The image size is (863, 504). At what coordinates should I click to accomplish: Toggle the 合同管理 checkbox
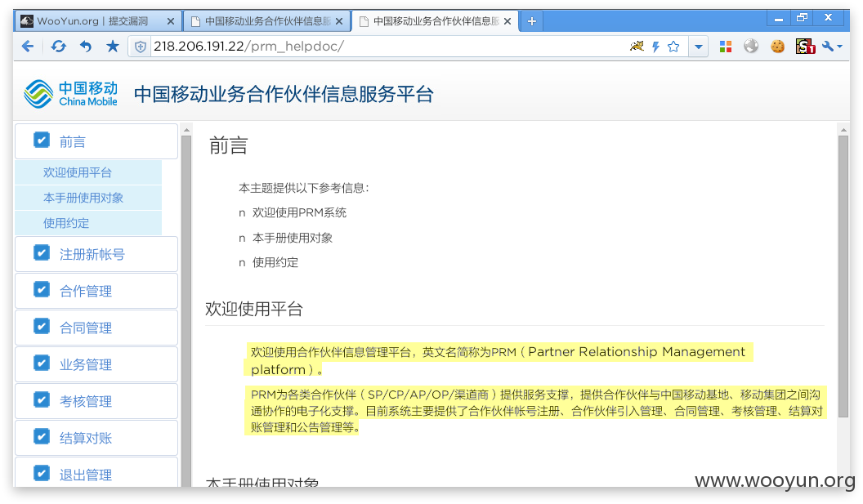click(x=42, y=326)
